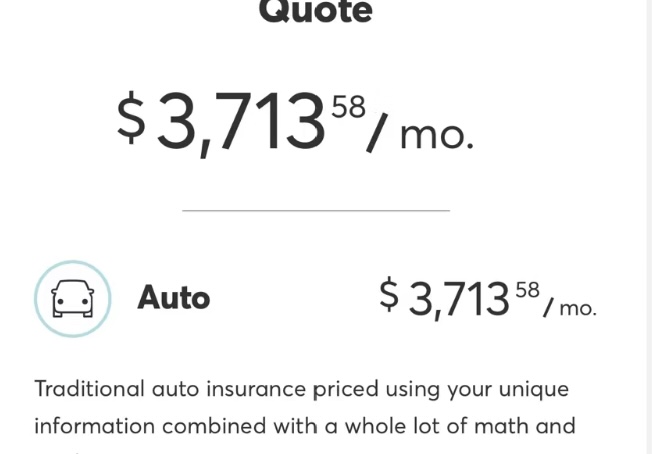Click the word 'priced' in the description

pyautogui.click(x=346, y=390)
